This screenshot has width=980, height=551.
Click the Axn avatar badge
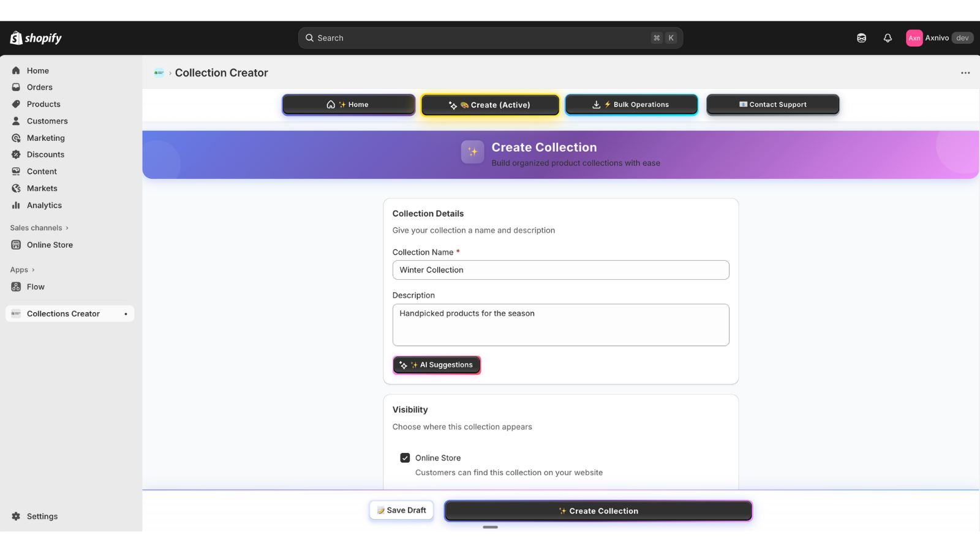(x=914, y=38)
